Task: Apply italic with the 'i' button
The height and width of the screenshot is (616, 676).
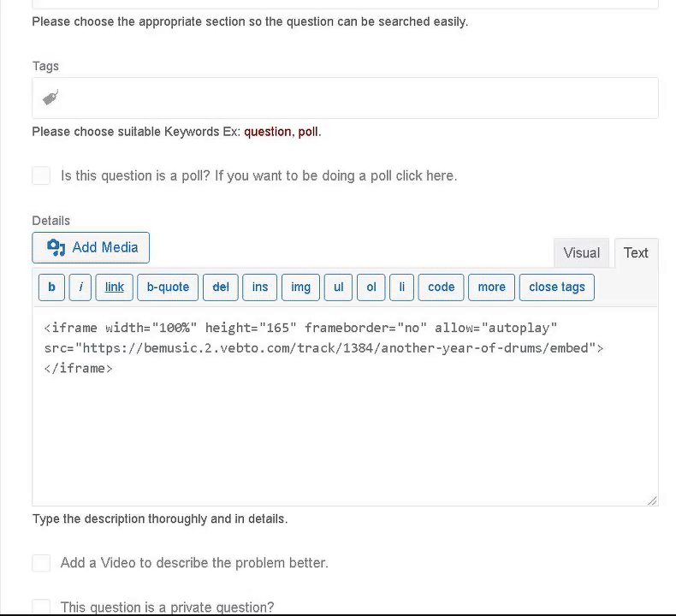Action: pos(80,287)
